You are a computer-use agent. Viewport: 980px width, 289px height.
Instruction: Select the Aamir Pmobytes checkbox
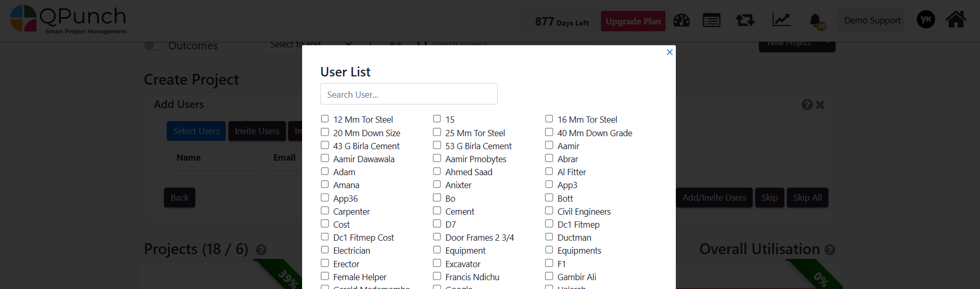click(437, 159)
